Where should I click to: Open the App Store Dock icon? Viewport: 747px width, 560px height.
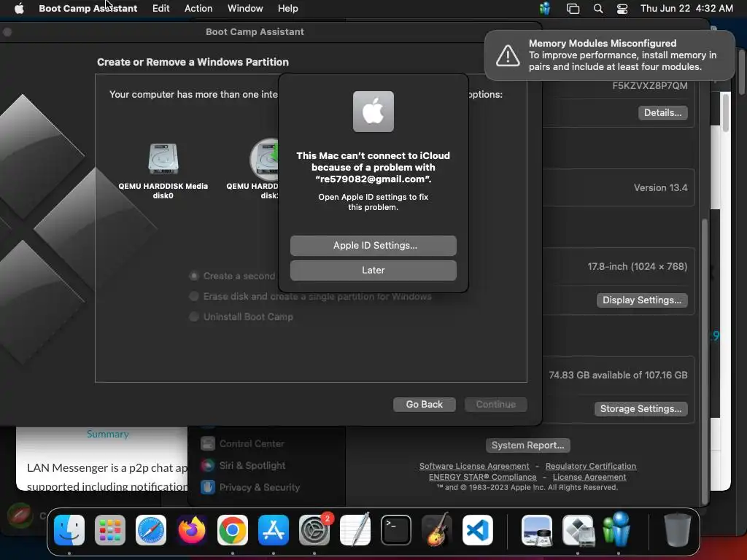tap(274, 530)
